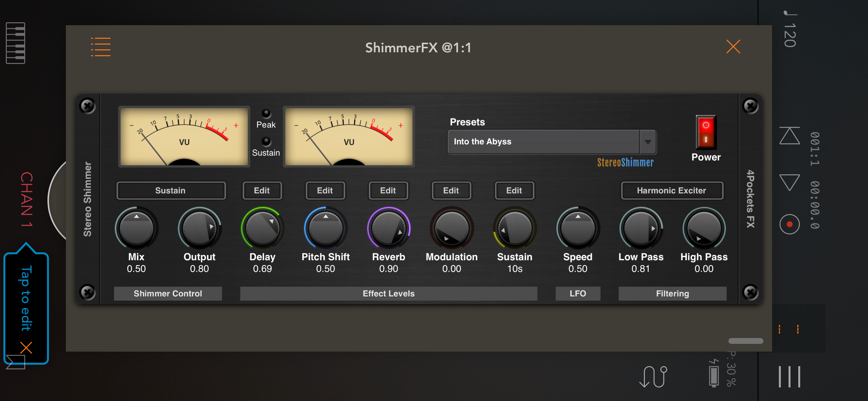Open Edit above the Delay knob
This screenshot has width=868, height=401.
pyautogui.click(x=262, y=191)
